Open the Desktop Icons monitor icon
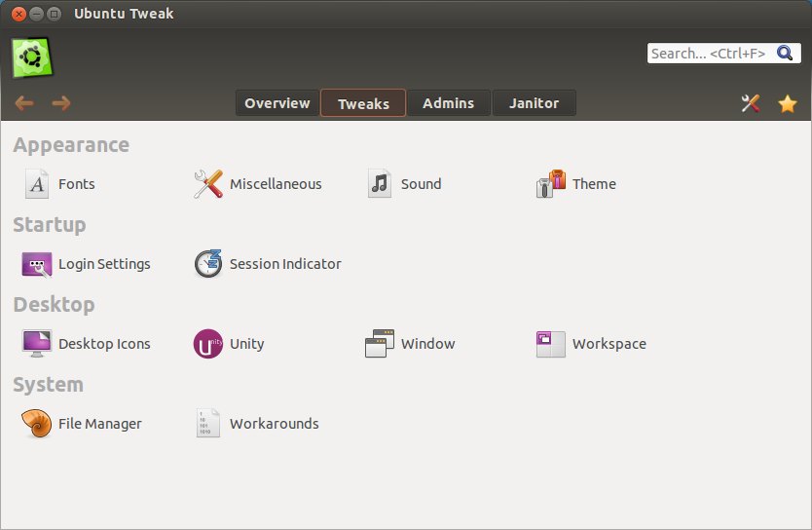The height and width of the screenshot is (530, 812). pos(37,344)
